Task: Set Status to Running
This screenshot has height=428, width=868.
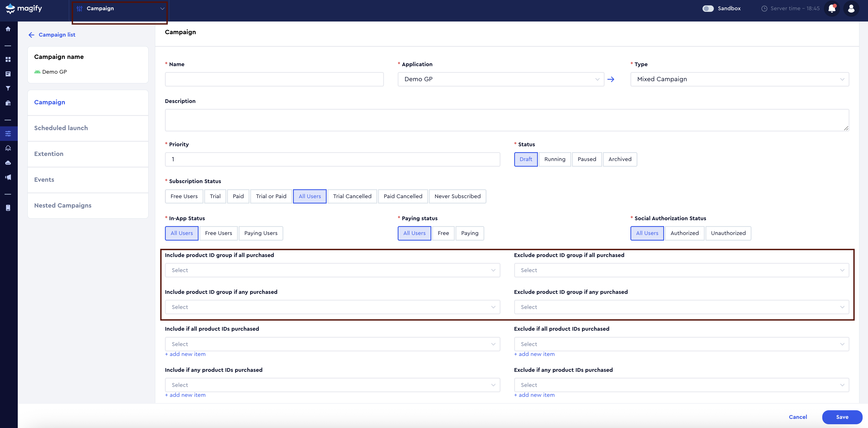Action: (x=555, y=159)
